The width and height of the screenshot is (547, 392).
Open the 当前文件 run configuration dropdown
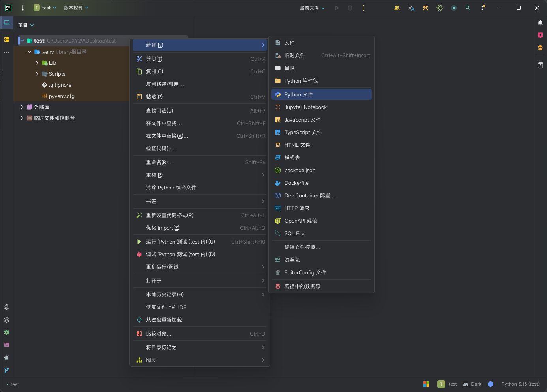tap(312, 8)
